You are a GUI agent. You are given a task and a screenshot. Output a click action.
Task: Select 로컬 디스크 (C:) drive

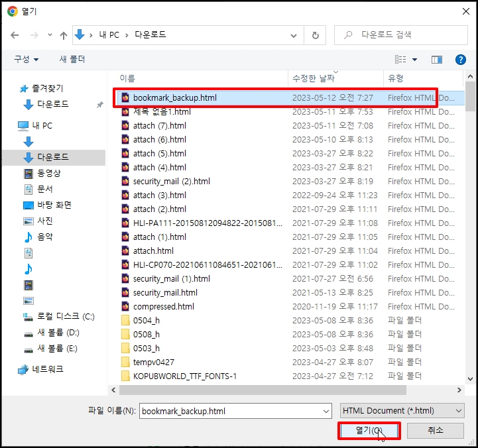pyautogui.click(x=59, y=317)
